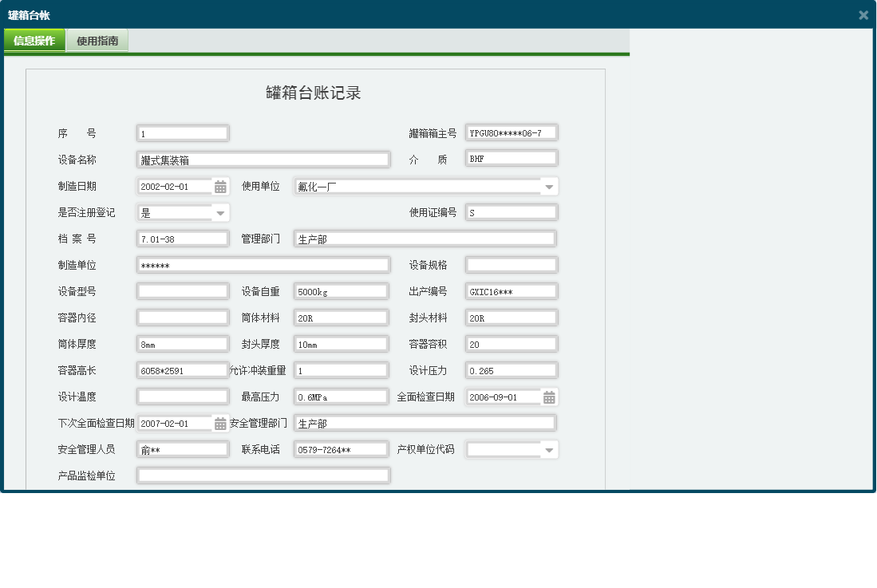Select the 介质 field showing BHF
Viewport: 877px width, 588px height.
511,157
